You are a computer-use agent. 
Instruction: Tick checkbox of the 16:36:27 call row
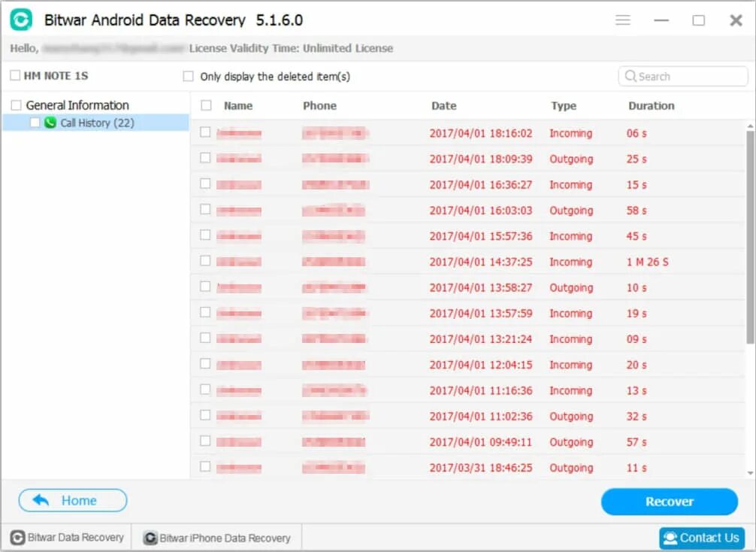[205, 183]
